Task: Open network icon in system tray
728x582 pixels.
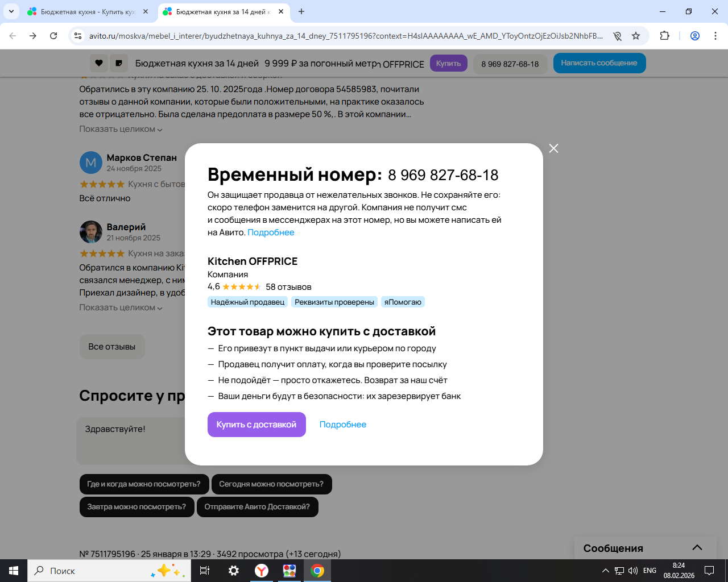Action: (619, 571)
